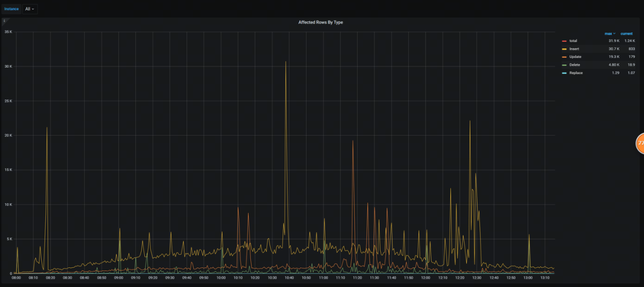Toggle the Insert series in the legend
This screenshot has width=644, height=287.
574,49
